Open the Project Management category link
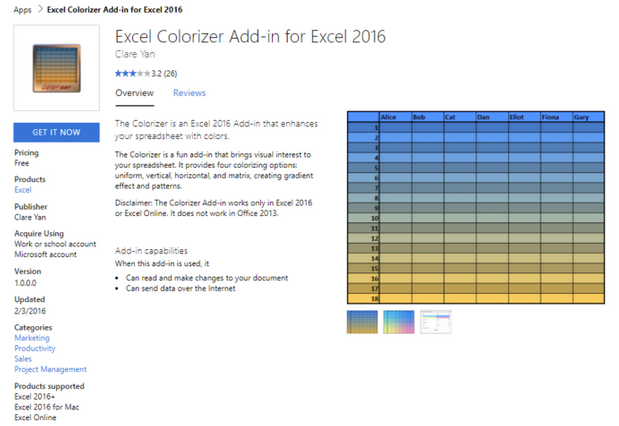This screenshot has height=426, width=619. [51, 369]
